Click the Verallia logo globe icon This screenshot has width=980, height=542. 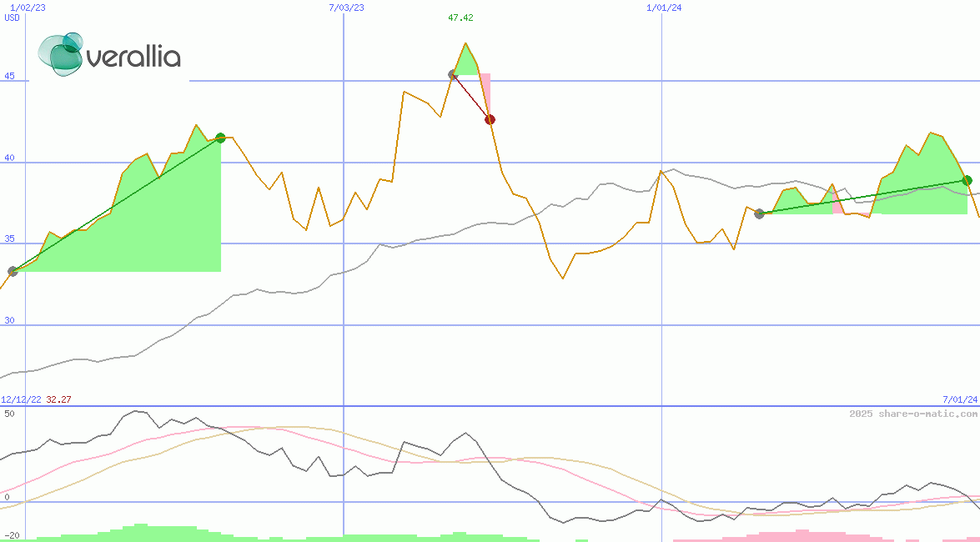(x=61, y=54)
